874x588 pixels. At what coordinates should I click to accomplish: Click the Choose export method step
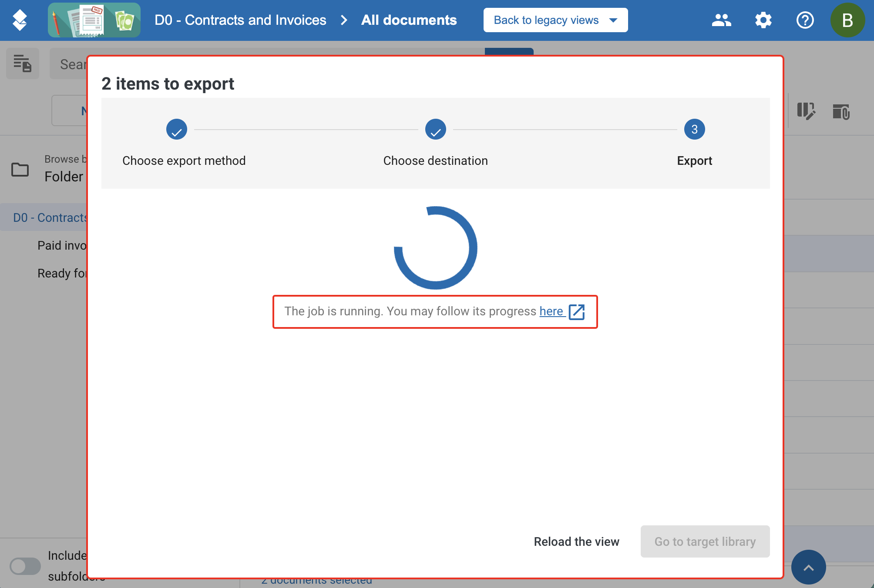(x=184, y=143)
